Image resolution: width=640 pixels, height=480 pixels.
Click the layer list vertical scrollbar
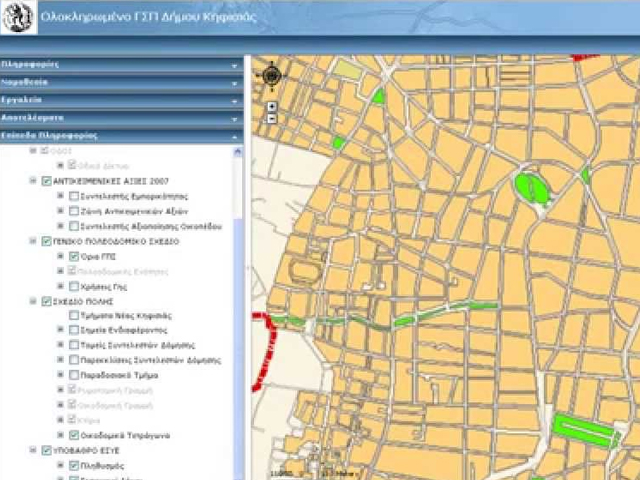(238, 300)
